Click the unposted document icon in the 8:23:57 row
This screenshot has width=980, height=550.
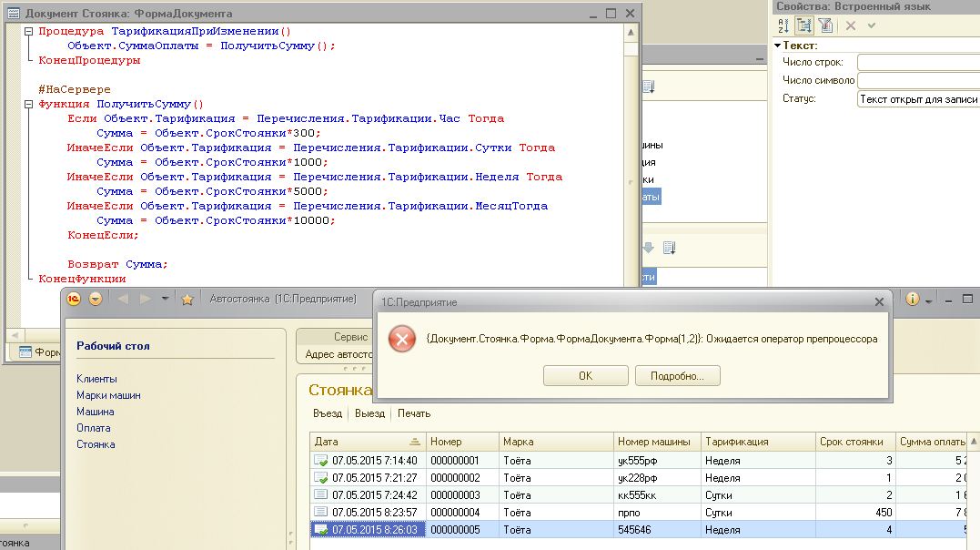coord(320,512)
